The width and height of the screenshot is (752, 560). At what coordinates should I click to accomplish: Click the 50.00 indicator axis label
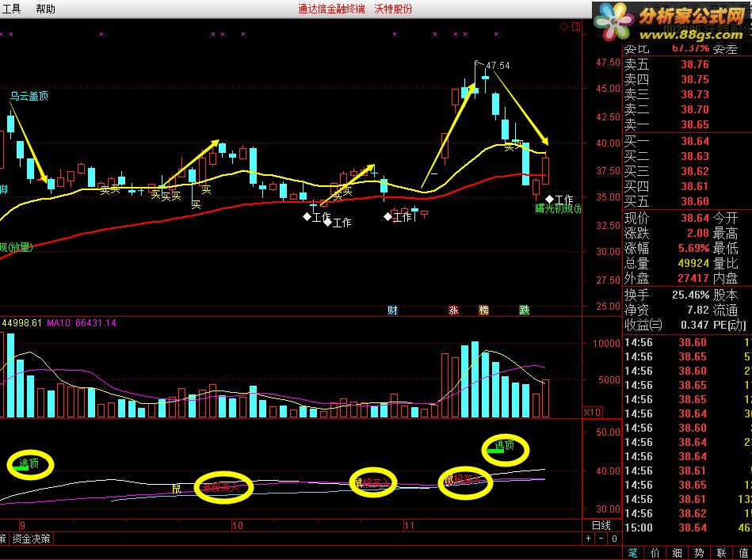(x=608, y=432)
